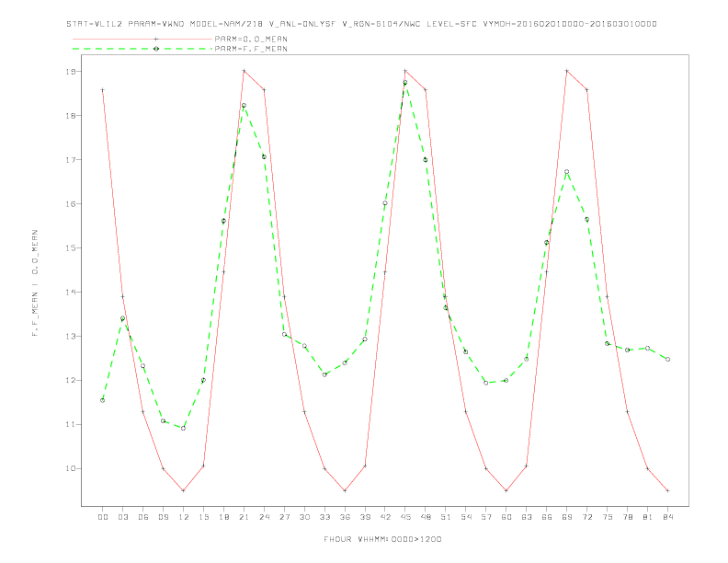The image size is (728, 563).
Task: Click x-axis forecast hour label 00
Action: coord(103,517)
